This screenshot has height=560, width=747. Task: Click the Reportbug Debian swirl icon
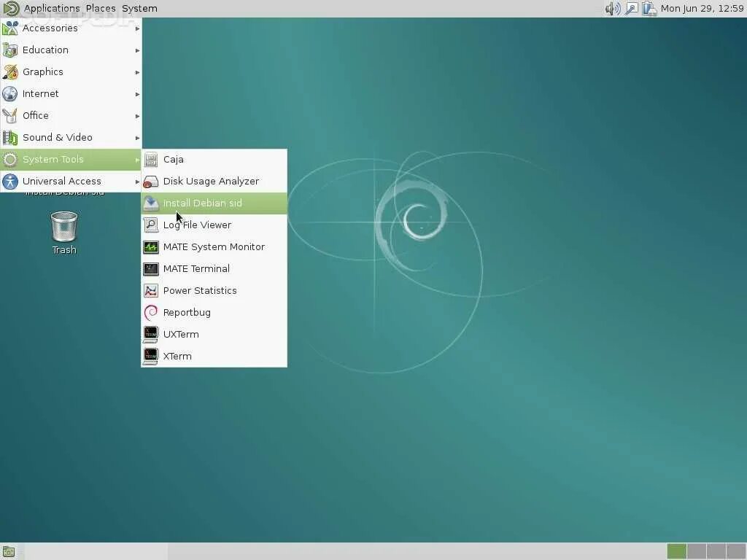click(151, 313)
